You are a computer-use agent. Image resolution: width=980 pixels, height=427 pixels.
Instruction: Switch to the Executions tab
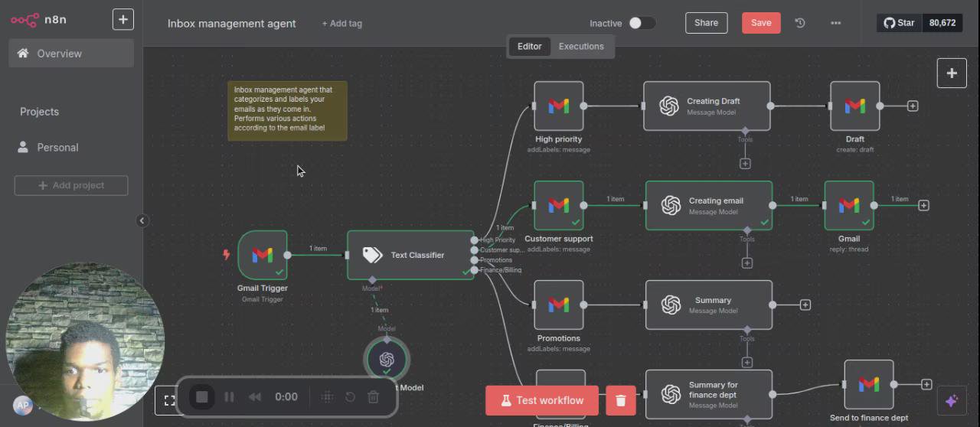coord(581,47)
